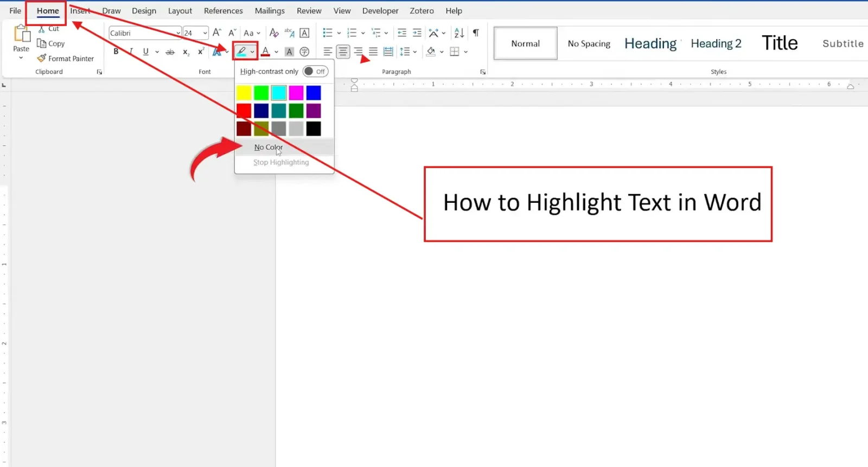Apply the Normal style
The width and height of the screenshot is (868, 467).
(525, 43)
